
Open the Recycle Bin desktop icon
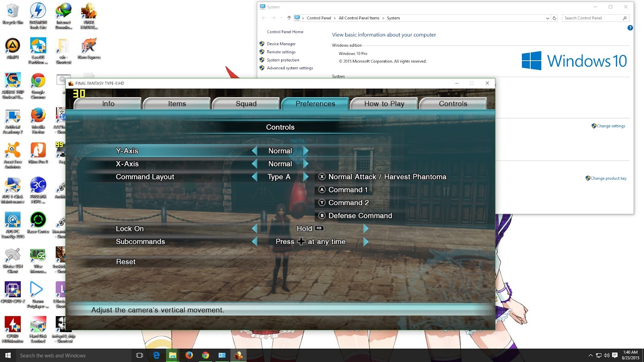(13, 14)
